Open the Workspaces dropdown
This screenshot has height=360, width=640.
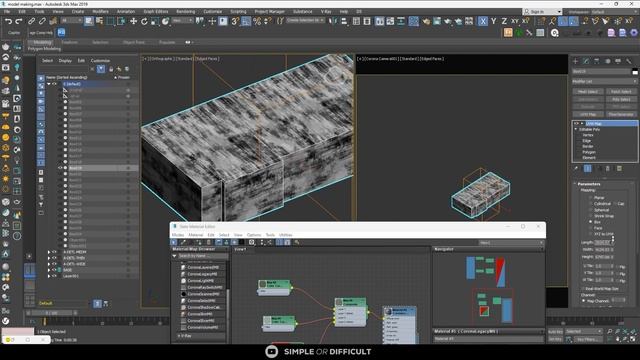click(x=616, y=11)
